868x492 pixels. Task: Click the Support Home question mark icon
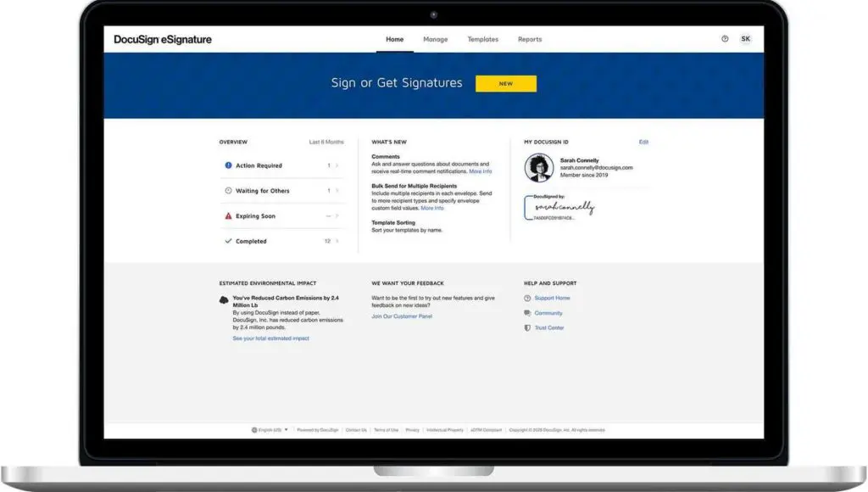528,298
